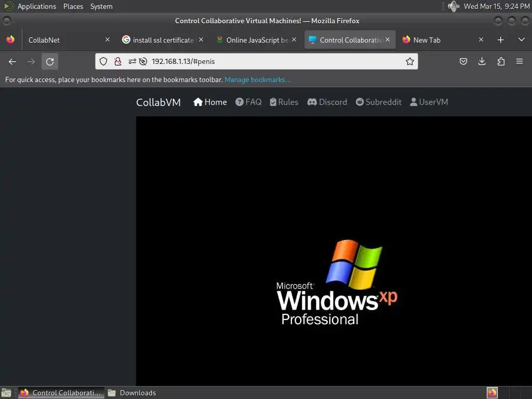Click the date and time clock

click(x=497, y=6)
